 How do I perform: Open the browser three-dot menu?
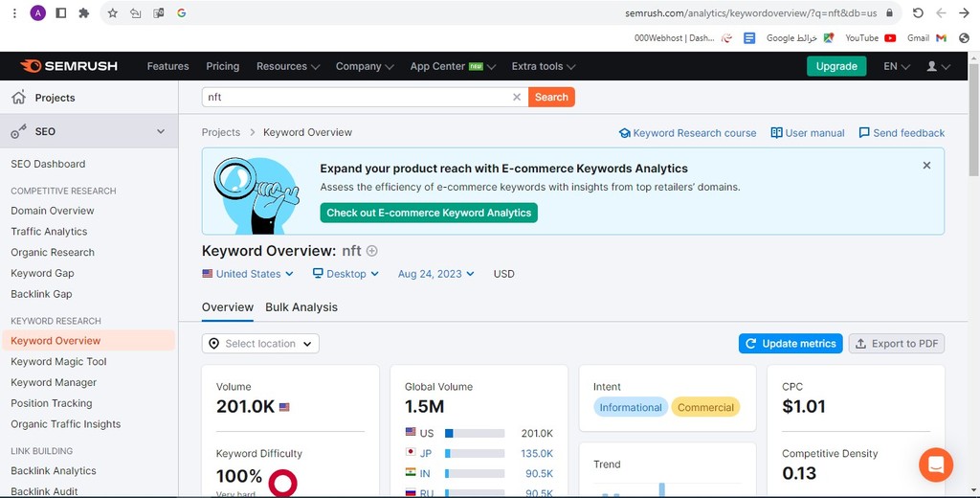click(14, 12)
